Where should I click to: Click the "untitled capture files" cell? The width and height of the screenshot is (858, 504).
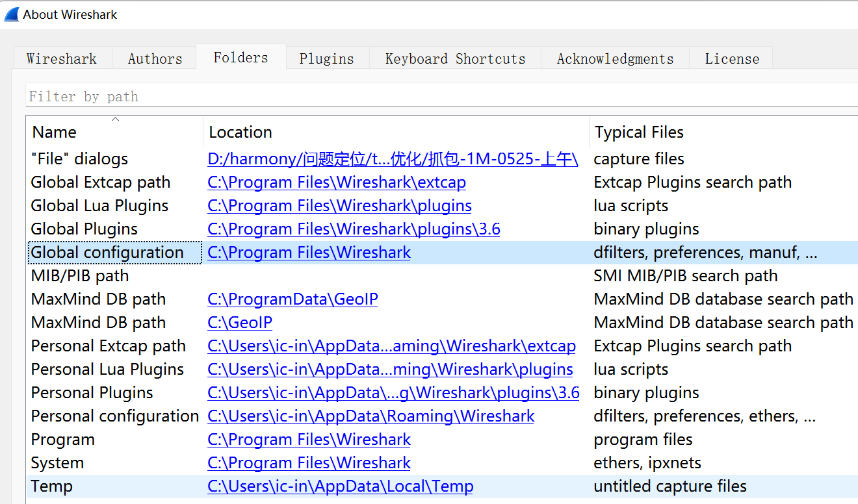pyautogui.click(x=670, y=486)
